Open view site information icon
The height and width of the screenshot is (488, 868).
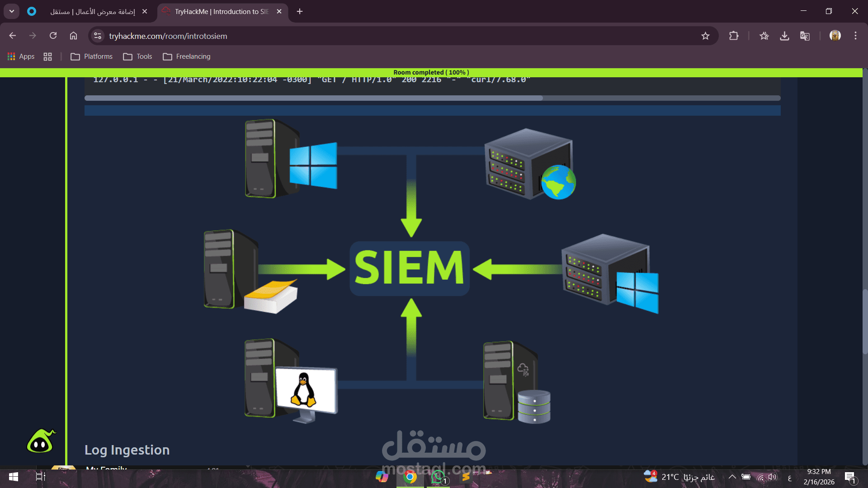pos(98,36)
